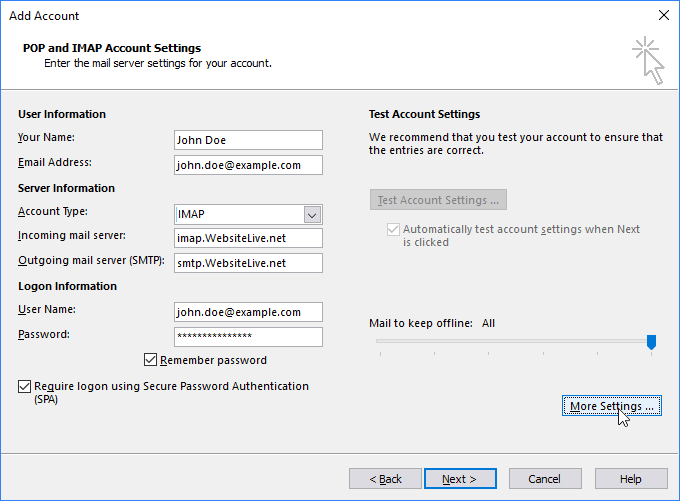Close the Add Account dialog
The height and width of the screenshot is (501, 680).
pyautogui.click(x=663, y=16)
